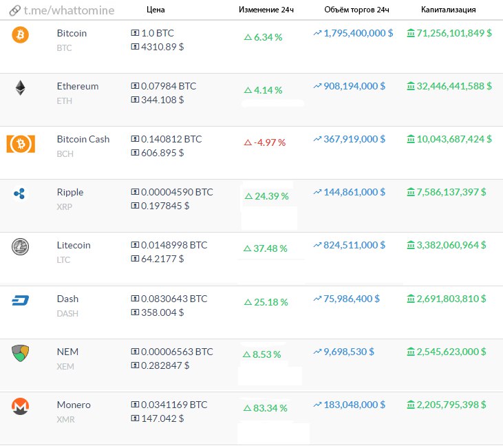
Task: Click the Ripple price 0.197845 $
Action: [x=165, y=206]
